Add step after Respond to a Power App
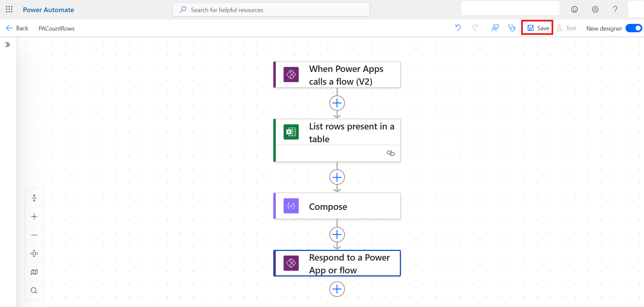 (337, 289)
